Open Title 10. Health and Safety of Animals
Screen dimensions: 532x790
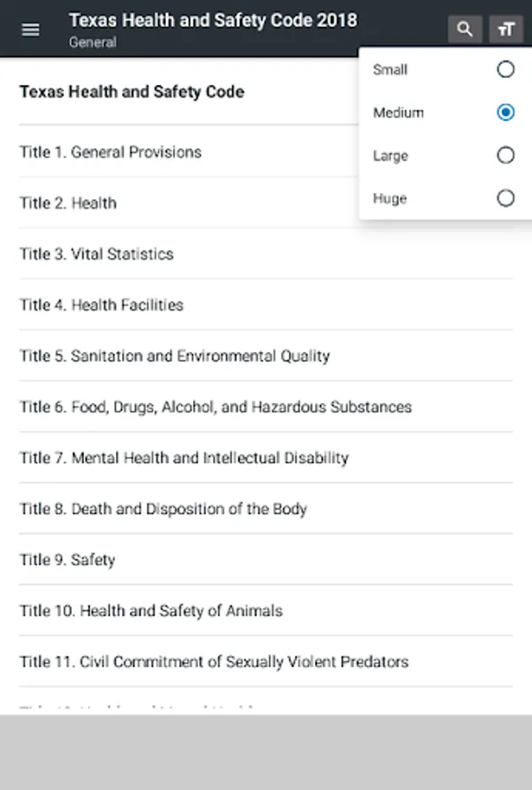click(151, 610)
